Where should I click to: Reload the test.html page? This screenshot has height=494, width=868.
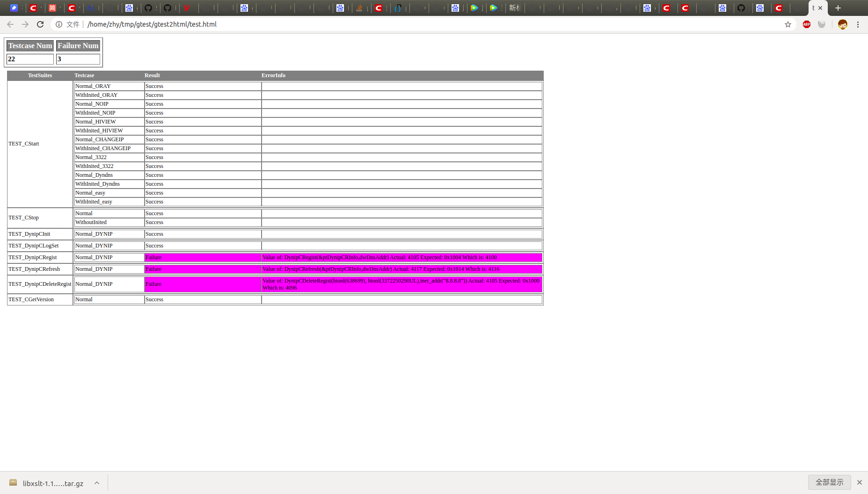click(x=40, y=24)
